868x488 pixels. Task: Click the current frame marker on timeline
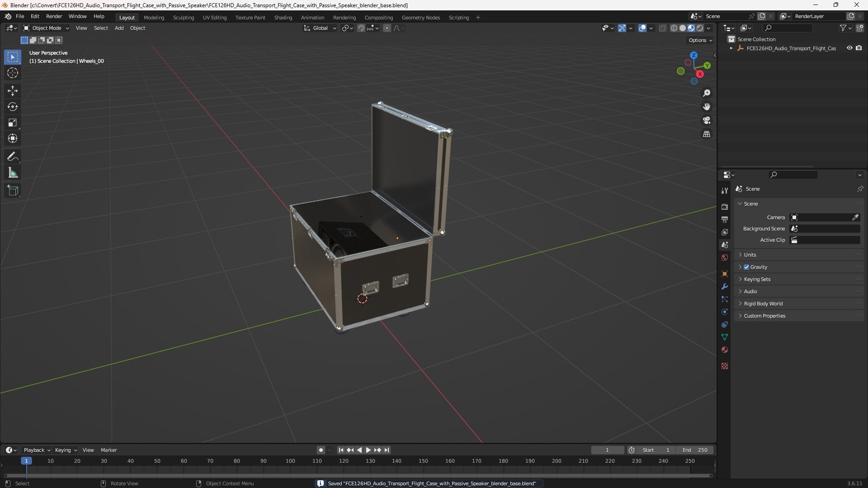point(26,461)
